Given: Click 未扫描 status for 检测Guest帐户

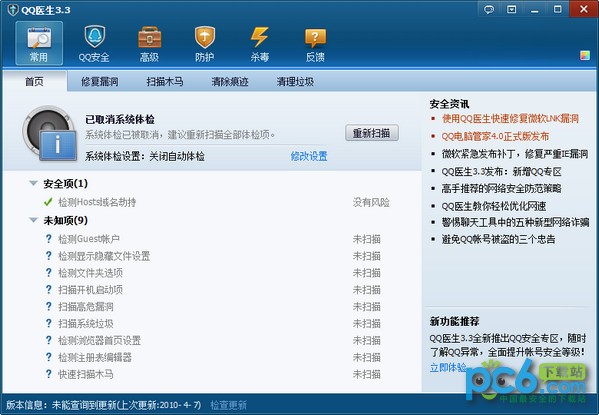Looking at the screenshot, I should click(x=366, y=239).
